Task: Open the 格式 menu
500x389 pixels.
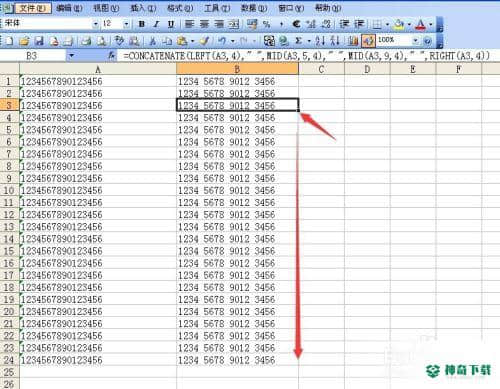Action: click(180, 8)
